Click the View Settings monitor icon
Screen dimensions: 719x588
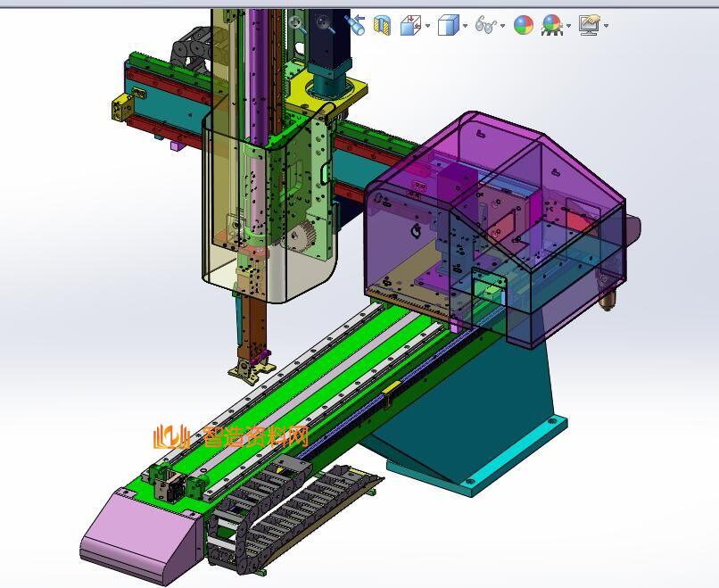(589, 25)
